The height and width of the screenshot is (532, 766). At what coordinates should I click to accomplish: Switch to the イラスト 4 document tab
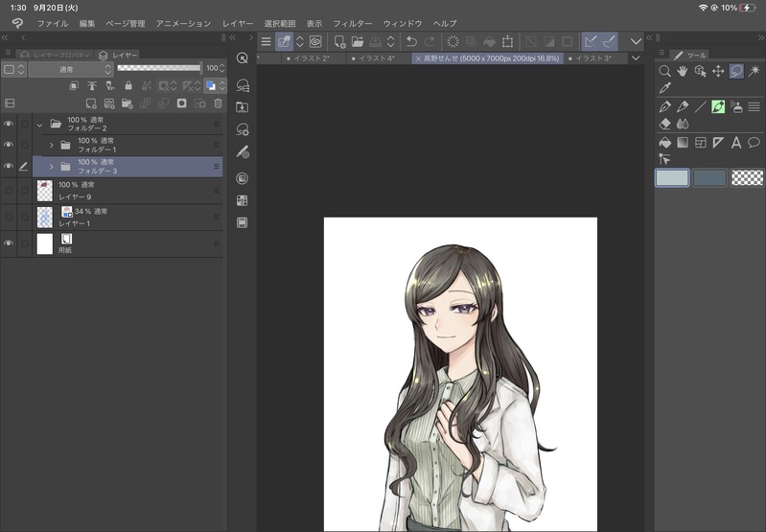click(x=373, y=58)
